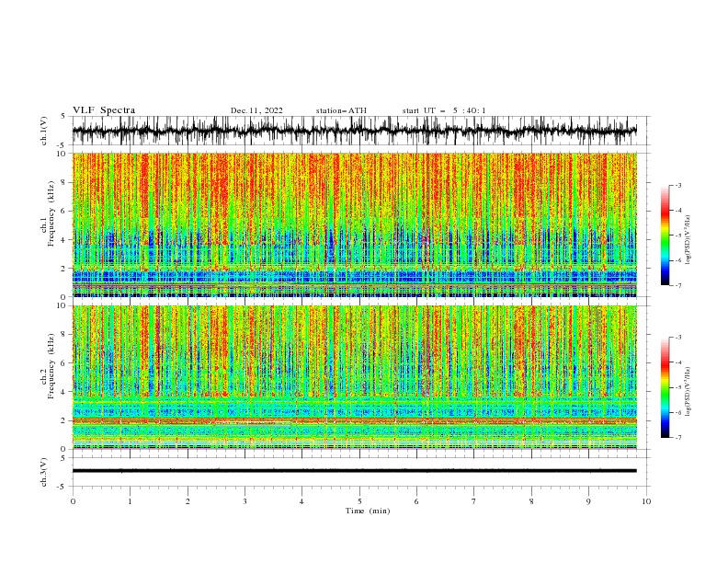Click time axis tick label "3"
The height and width of the screenshot is (563, 728).
(x=245, y=501)
